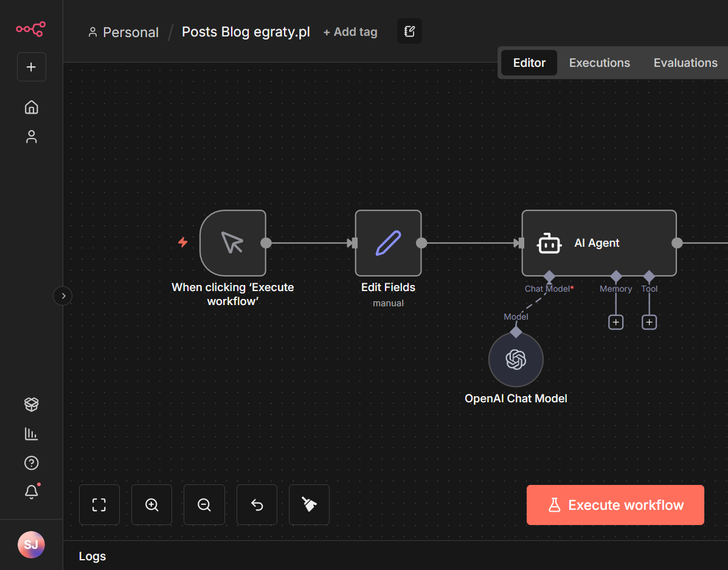Add a Memory sub-node with plus
The image size is (728, 570).
tap(616, 322)
